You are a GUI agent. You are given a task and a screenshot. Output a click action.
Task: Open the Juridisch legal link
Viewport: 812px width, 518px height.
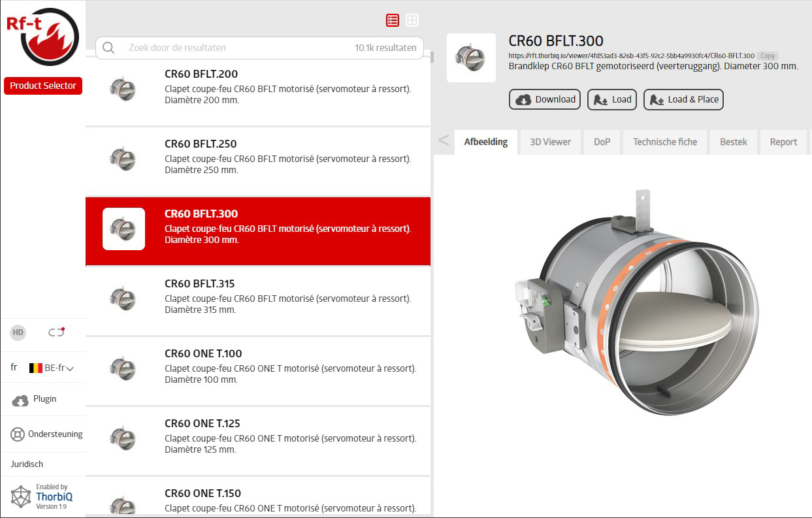(x=27, y=464)
